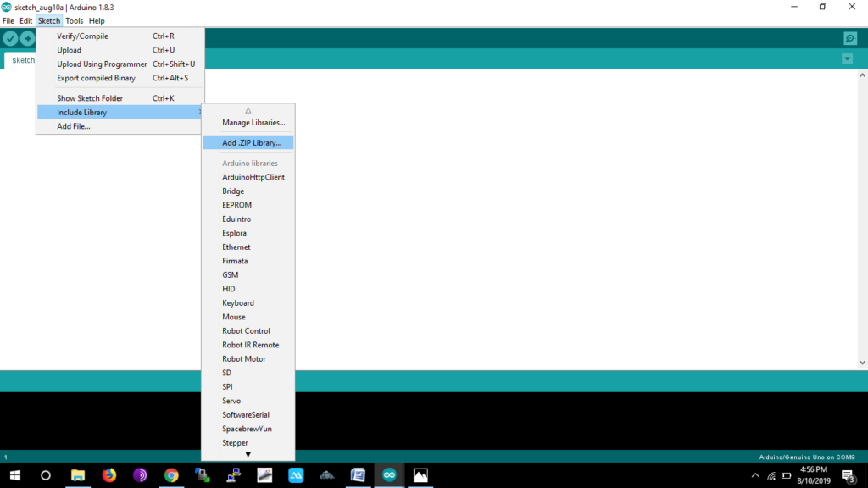Screen dimensions: 868x488
Task: Include the Mouse library
Action: point(248,317)
